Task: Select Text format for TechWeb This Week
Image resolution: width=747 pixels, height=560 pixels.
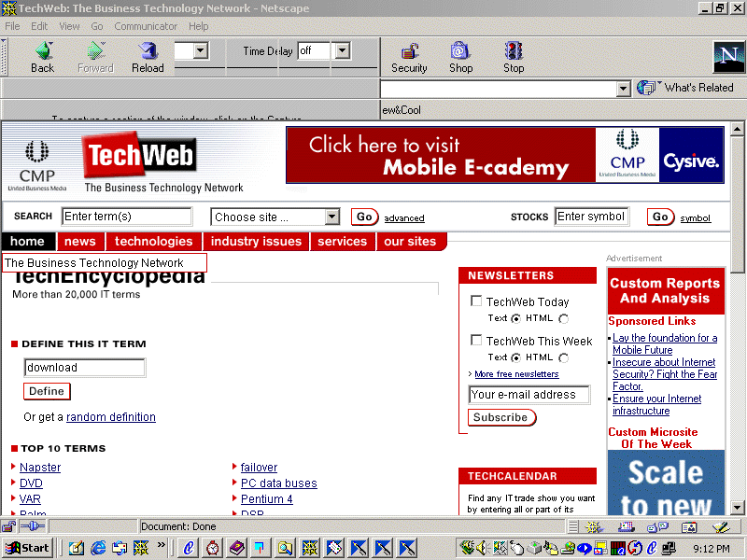Action: pos(516,357)
